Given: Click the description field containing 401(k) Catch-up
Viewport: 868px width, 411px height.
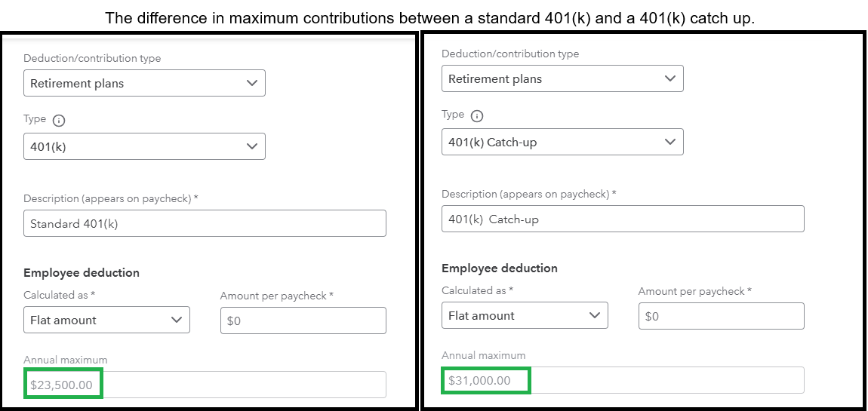Looking at the screenshot, I should [x=623, y=219].
